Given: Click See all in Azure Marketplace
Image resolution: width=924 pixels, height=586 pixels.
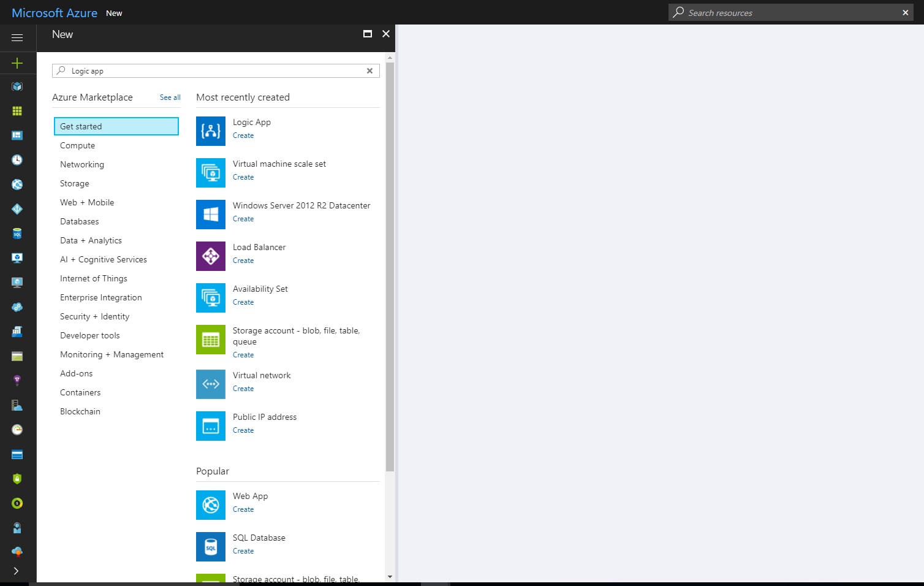Looking at the screenshot, I should 170,97.
